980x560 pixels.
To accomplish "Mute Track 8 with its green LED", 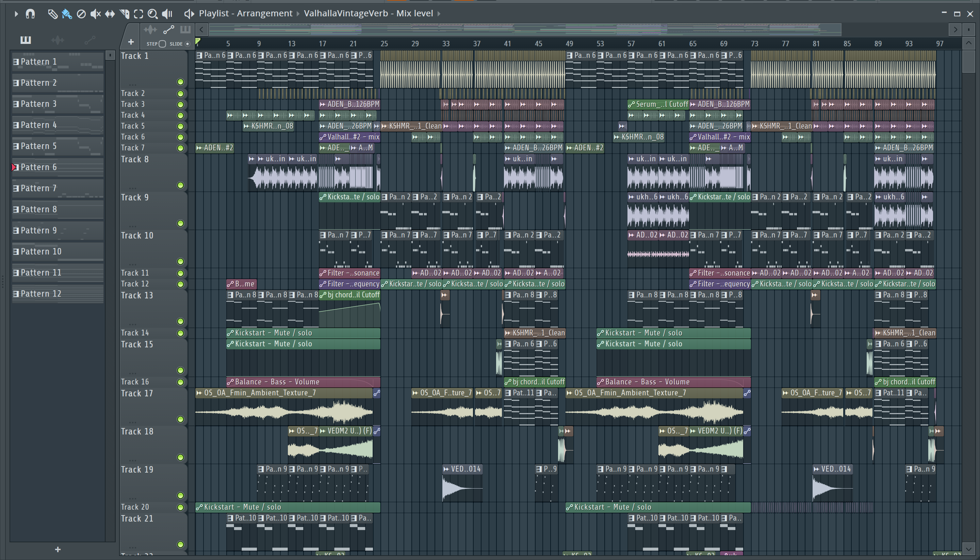I will point(180,185).
